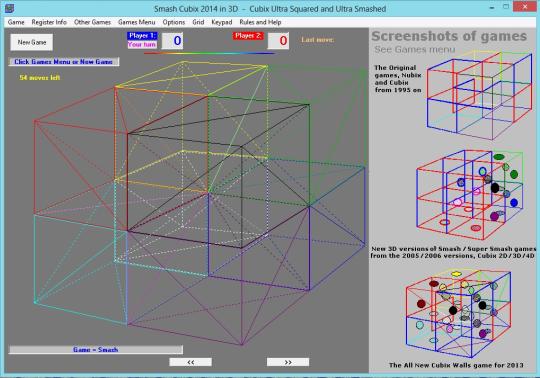Click the 'Last move:' label
540x378 pixels.
[318, 40]
